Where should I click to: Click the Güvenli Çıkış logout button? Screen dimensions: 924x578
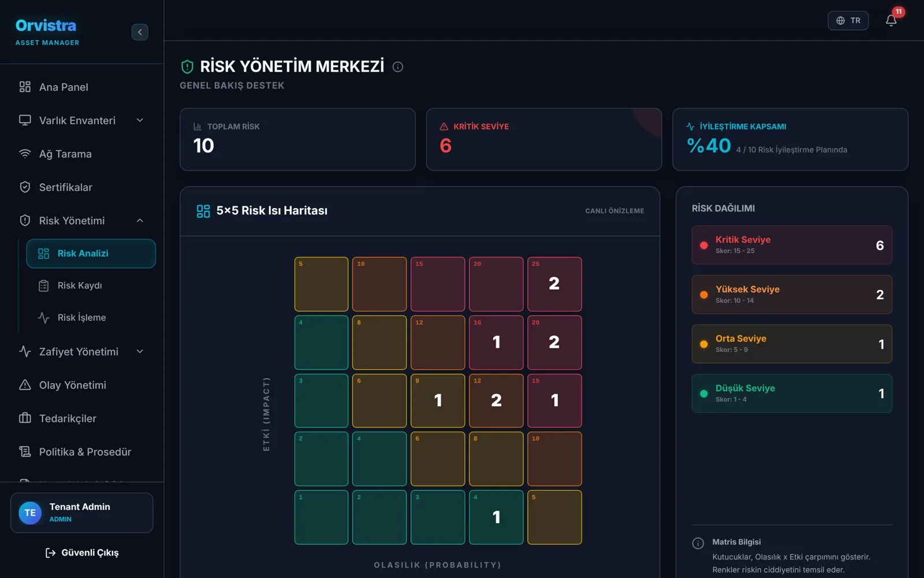(x=82, y=553)
